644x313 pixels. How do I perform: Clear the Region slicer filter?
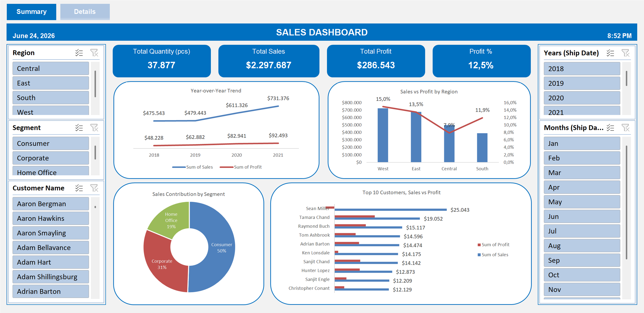(94, 53)
